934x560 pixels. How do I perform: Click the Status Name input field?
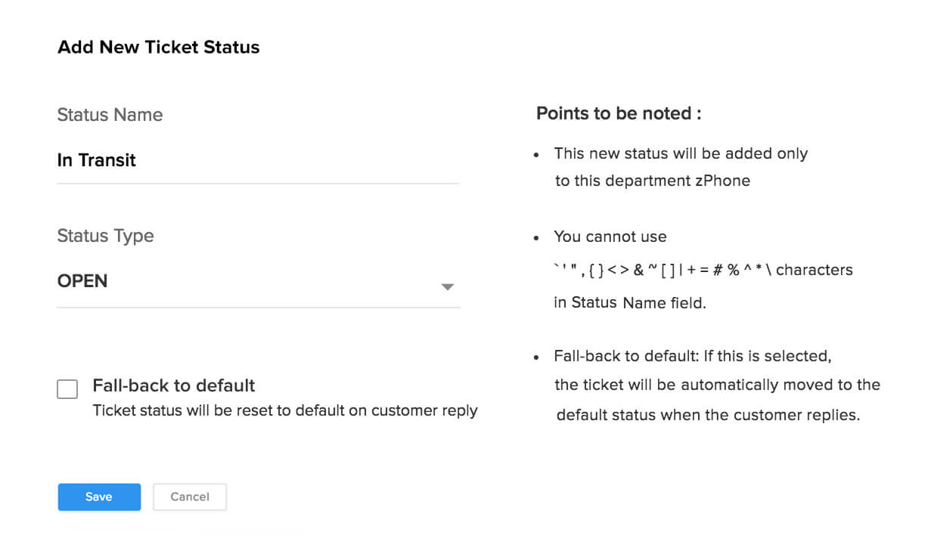pos(257,160)
